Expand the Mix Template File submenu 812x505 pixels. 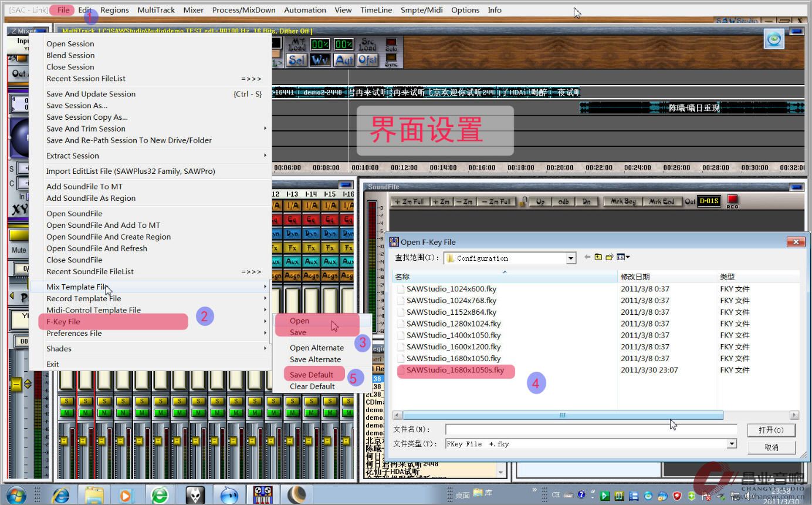151,287
